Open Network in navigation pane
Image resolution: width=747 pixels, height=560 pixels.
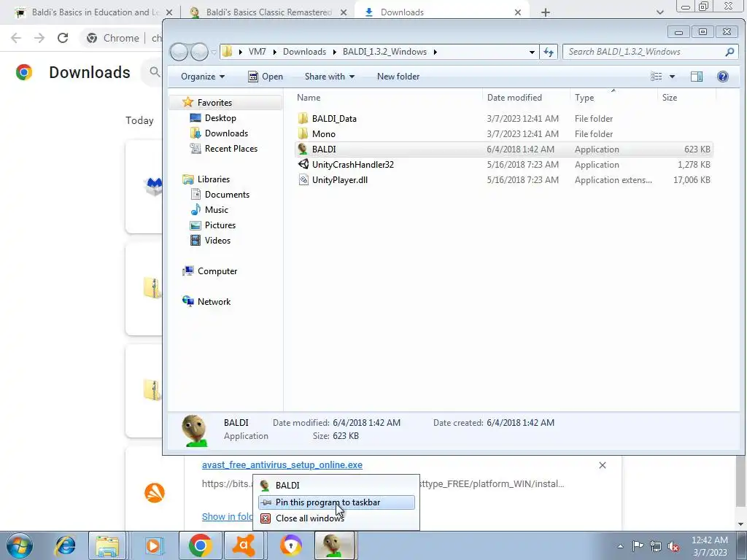(214, 301)
